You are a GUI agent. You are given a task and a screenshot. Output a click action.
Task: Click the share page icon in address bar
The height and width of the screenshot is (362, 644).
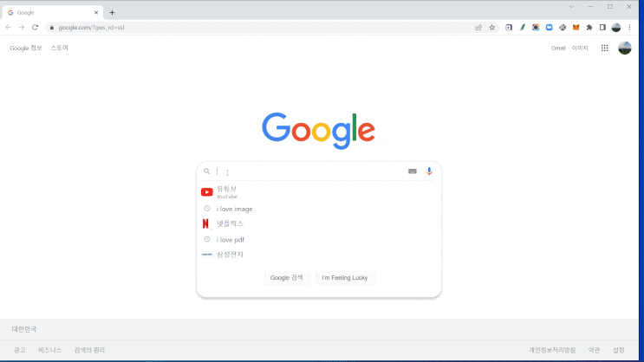click(x=478, y=28)
